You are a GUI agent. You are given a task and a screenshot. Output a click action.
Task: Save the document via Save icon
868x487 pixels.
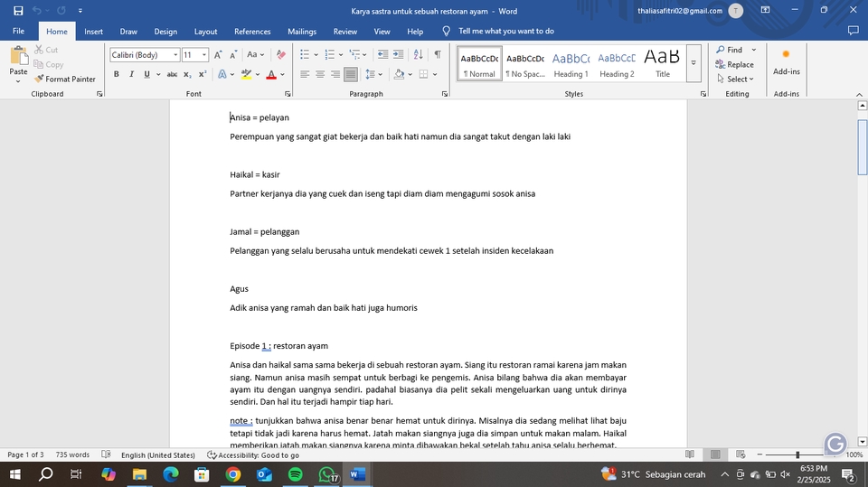(18, 11)
